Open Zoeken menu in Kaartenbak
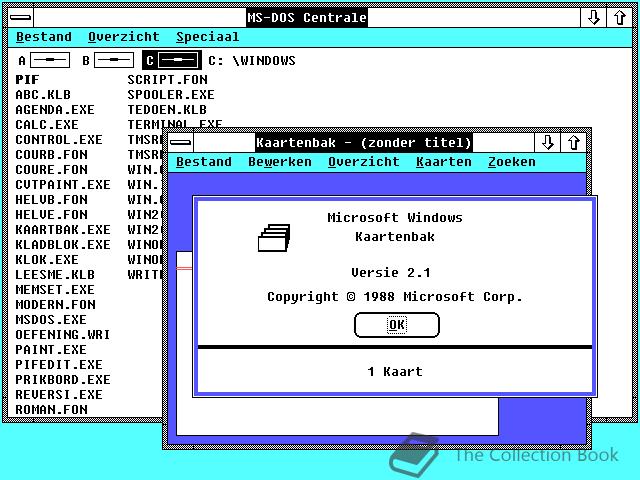640x480 pixels. click(511, 162)
